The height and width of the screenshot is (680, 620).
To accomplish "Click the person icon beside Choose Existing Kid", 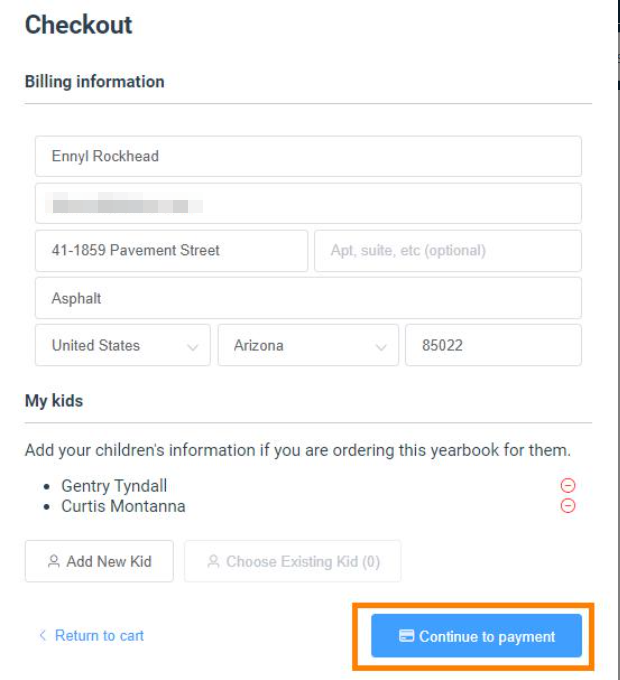I will (213, 562).
